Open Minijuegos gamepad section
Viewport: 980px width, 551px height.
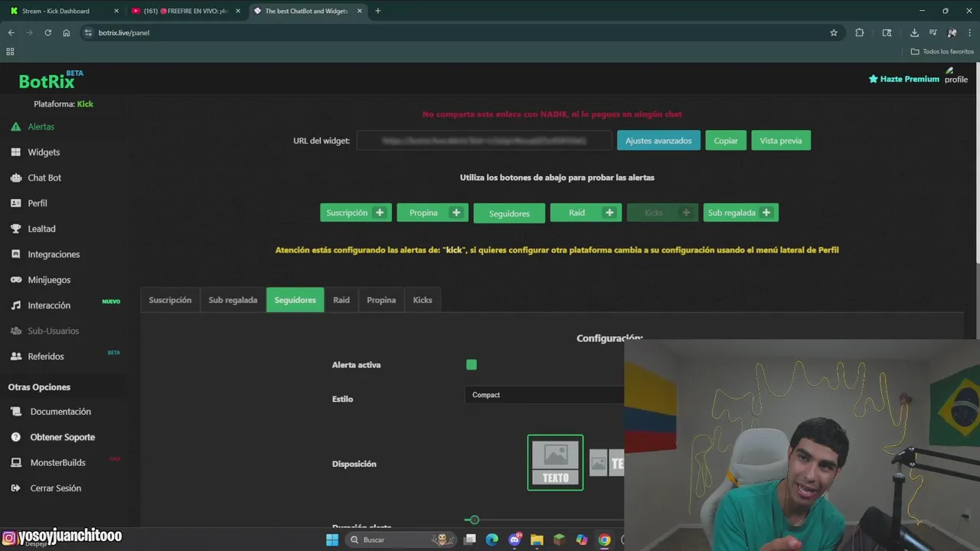pyautogui.click(x=49, y=279)
